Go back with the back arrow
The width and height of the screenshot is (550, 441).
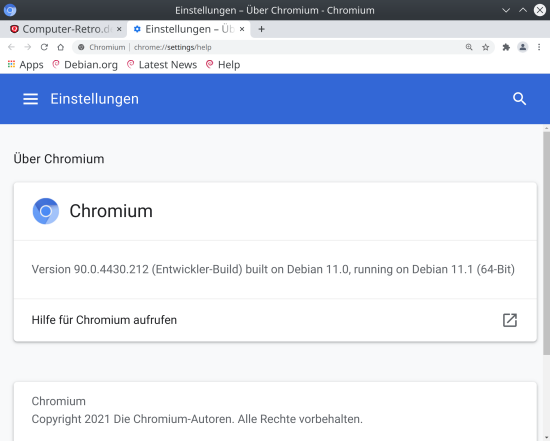click(11, 47)
